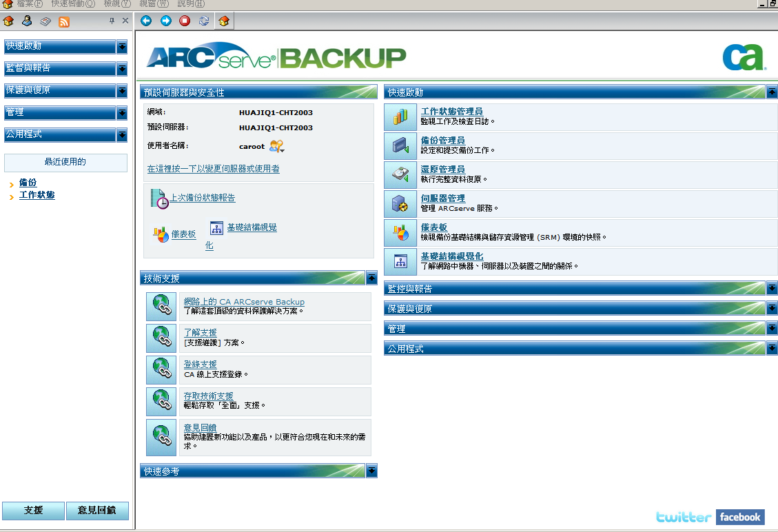Click the facebook badge at bottom right
Image resolution: width=778 pixels, height=532 pixels.
(740, 517)
